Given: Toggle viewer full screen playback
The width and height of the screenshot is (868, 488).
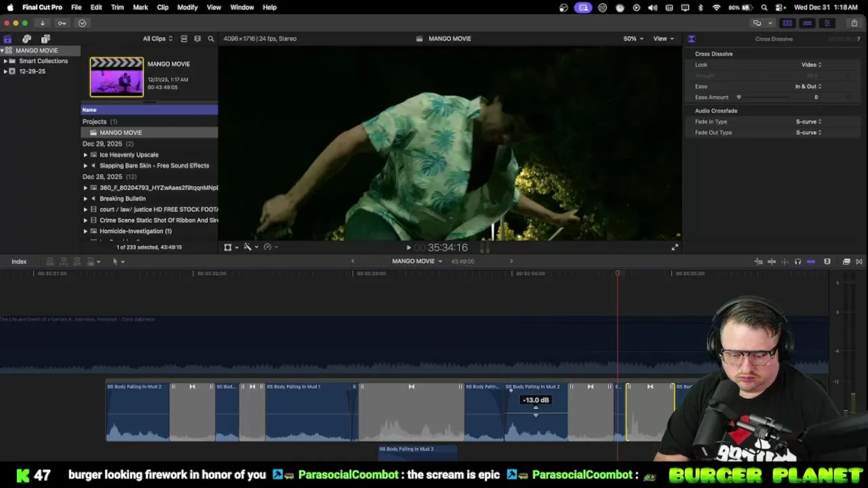Looking at the screenshot, I should tap(674, 247).
